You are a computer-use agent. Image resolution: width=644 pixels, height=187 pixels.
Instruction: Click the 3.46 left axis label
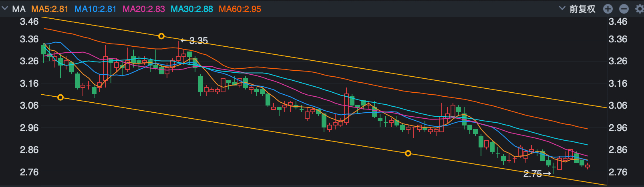[x=29, y=22]
